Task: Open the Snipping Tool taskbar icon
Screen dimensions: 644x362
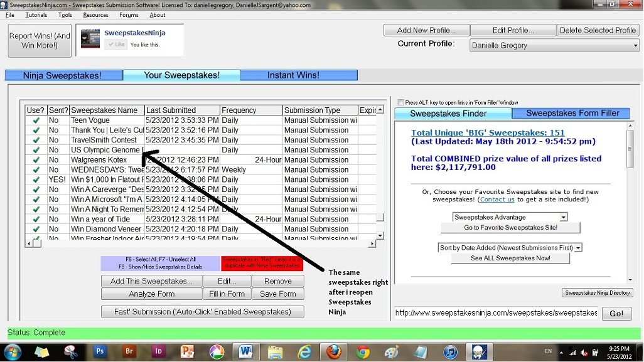Action: point(71,352)
